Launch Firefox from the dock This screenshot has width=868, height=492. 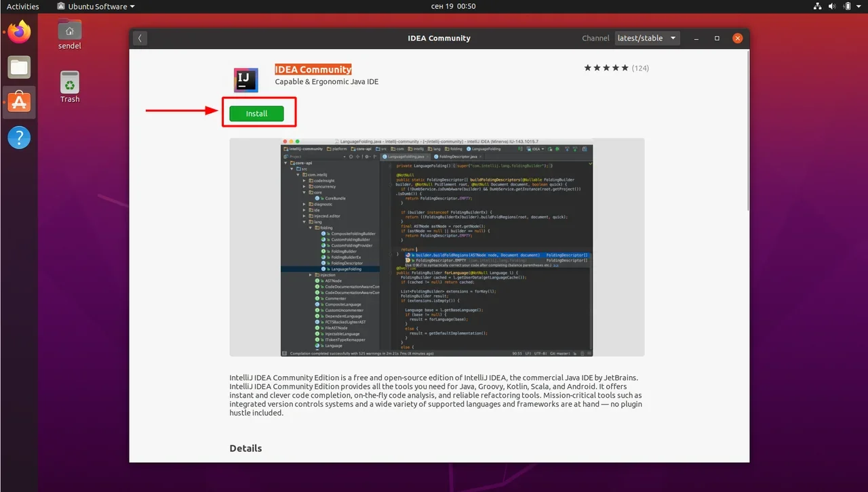20,32
